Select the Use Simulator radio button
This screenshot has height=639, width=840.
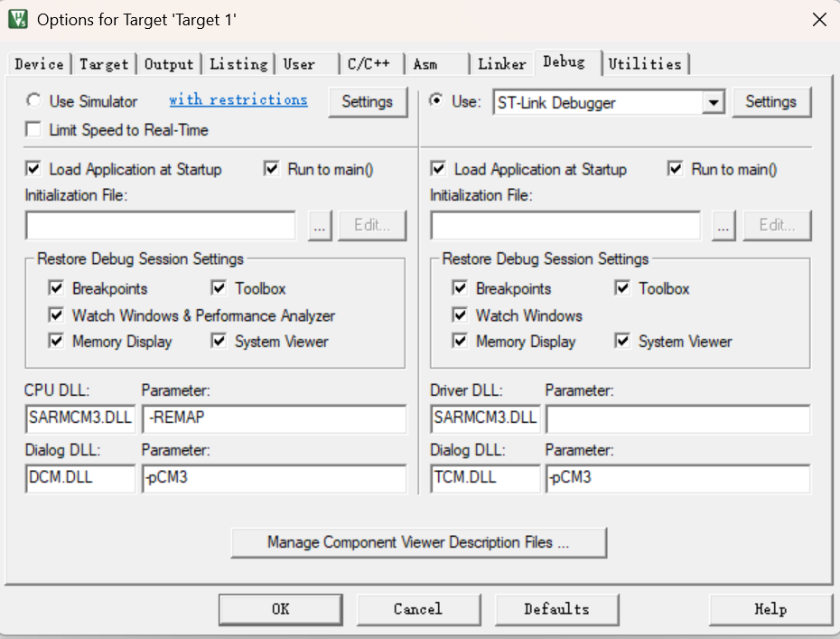33,100
